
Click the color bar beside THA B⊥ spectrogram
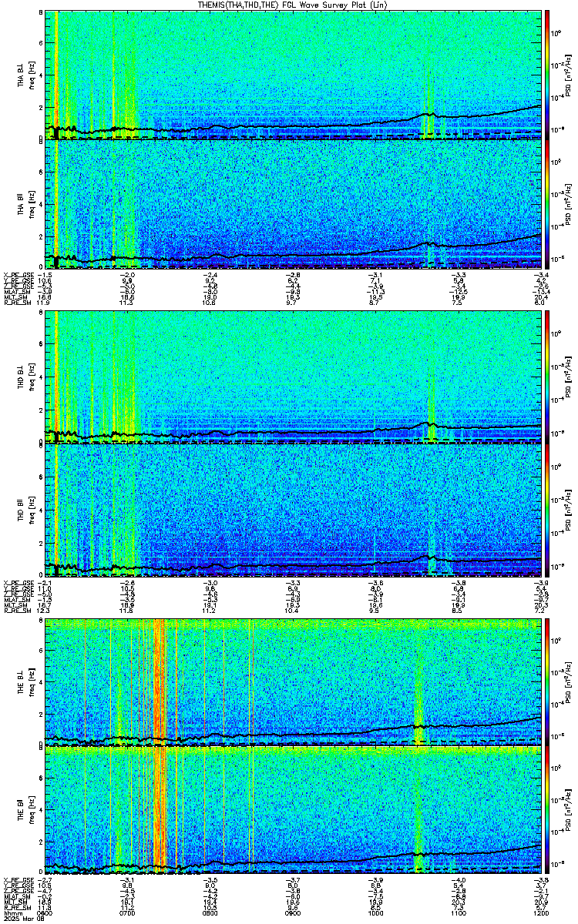[x=547, y=74]
